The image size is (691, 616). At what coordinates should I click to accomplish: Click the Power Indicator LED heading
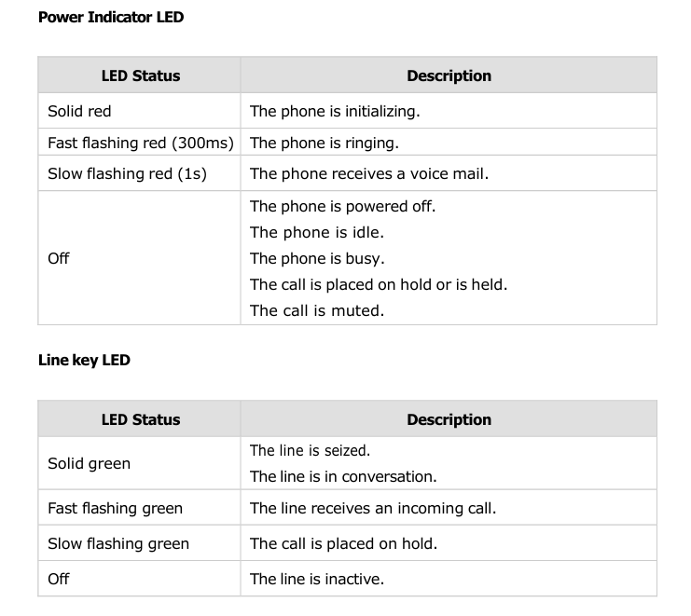tap(111, 17)
